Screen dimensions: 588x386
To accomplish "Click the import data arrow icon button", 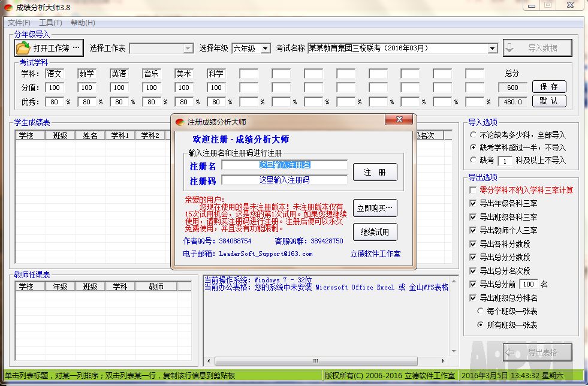I will coord(509,48).
